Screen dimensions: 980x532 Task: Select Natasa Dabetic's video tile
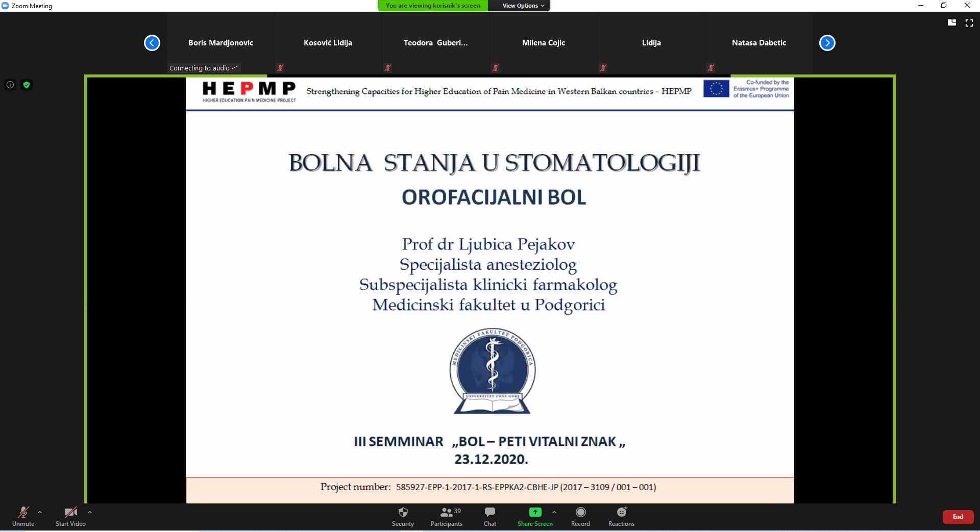pyautogui.click(x=759, y=43)
